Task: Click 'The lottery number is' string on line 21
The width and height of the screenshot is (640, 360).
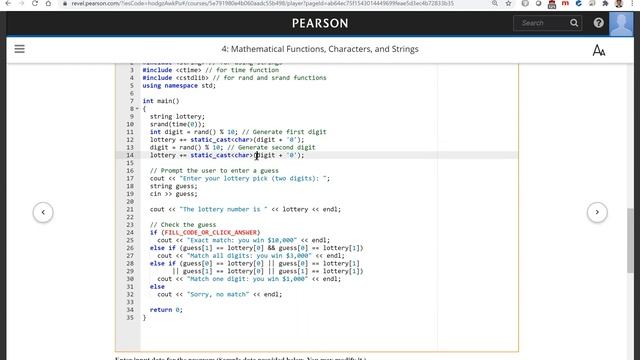Action: point(224,209)
